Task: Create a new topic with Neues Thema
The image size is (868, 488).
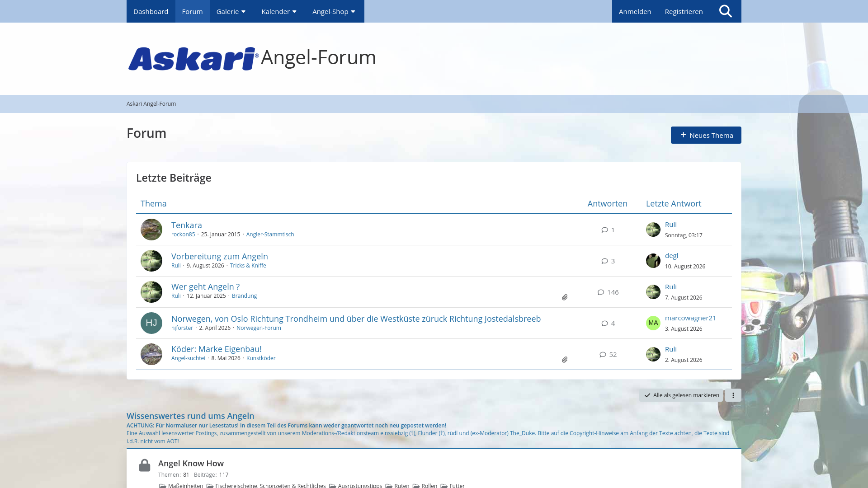Action: pos(706,135)
